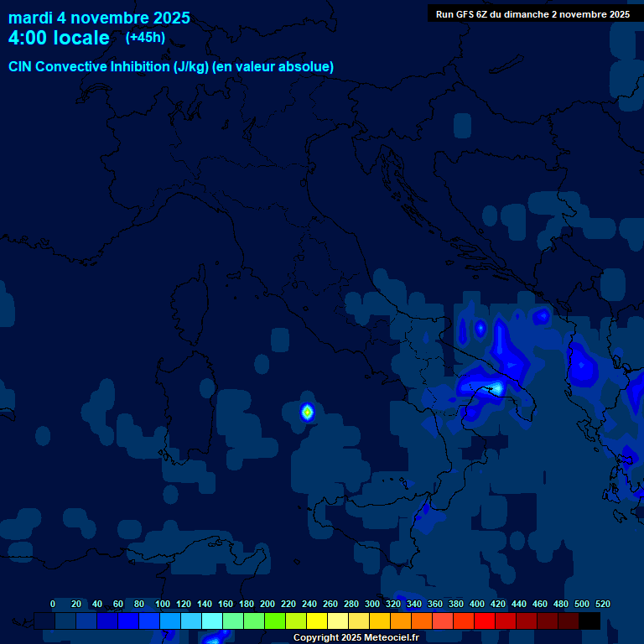
Task: Click the yellow legend swatch at 240
Action: tap(317, 621)
